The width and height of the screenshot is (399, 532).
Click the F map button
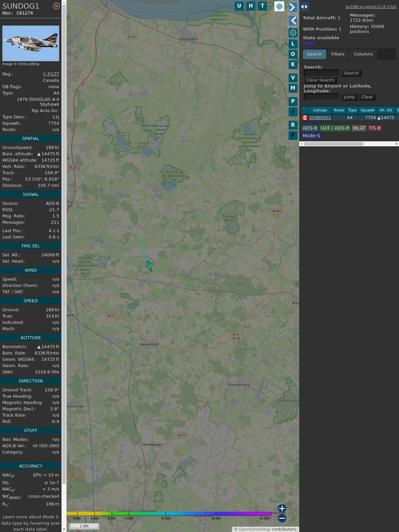[293, 135]
